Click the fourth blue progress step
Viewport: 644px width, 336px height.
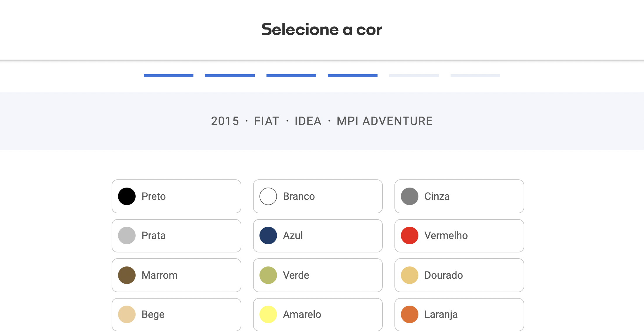click(x=353, y=76)
